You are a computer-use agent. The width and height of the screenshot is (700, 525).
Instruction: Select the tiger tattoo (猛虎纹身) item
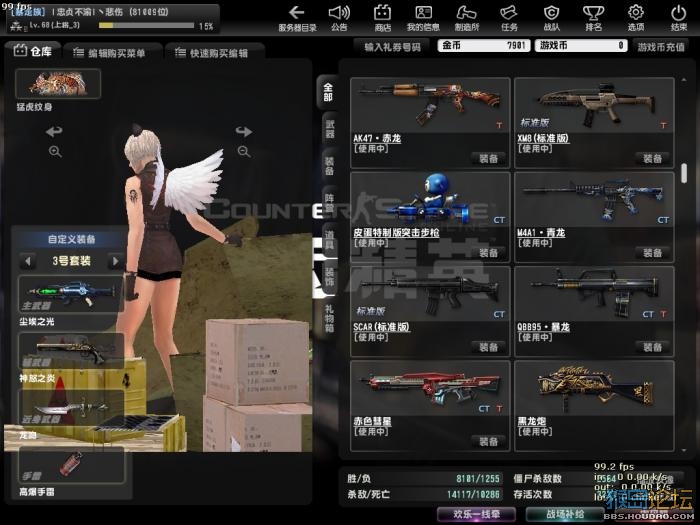[x=58, y=84]
